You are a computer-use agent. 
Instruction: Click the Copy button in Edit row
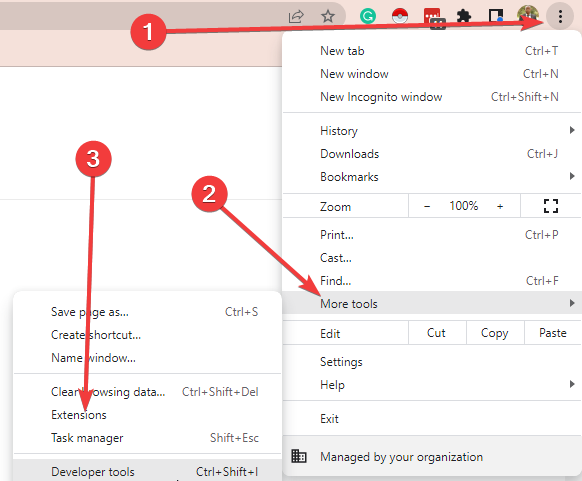[495, 333]
